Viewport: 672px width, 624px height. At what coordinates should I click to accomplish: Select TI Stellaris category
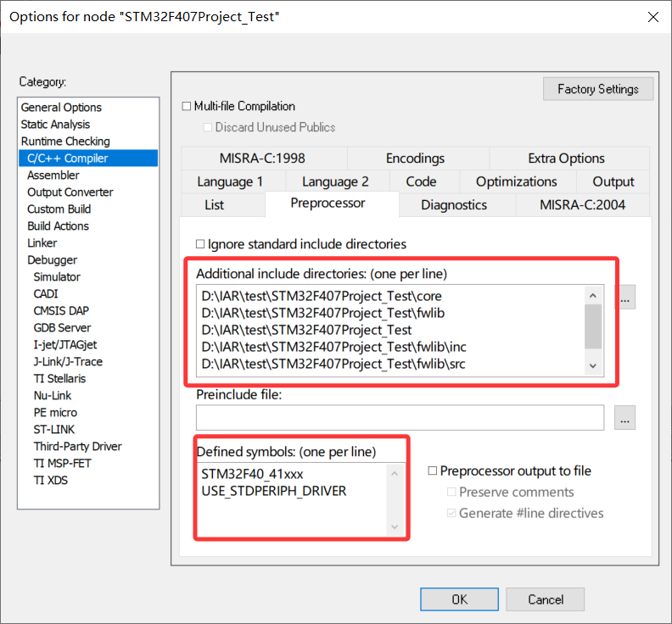click(x=59, y=379)
